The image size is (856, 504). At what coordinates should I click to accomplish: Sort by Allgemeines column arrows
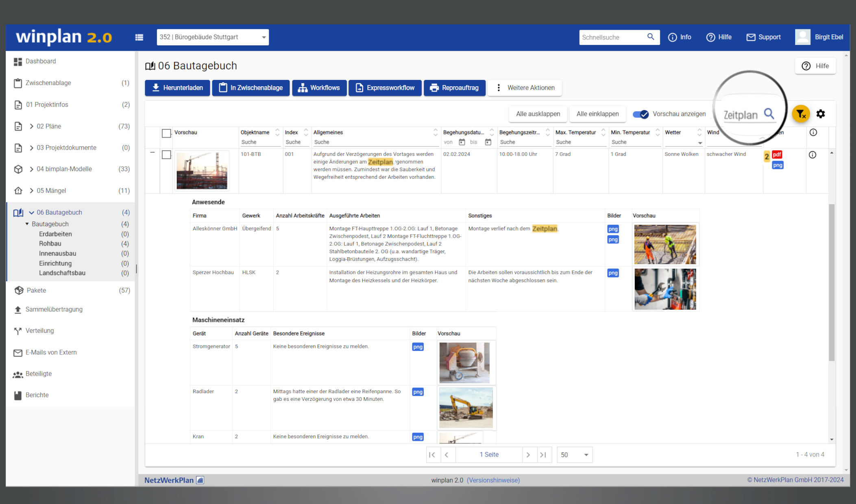[x=436, y=132]
